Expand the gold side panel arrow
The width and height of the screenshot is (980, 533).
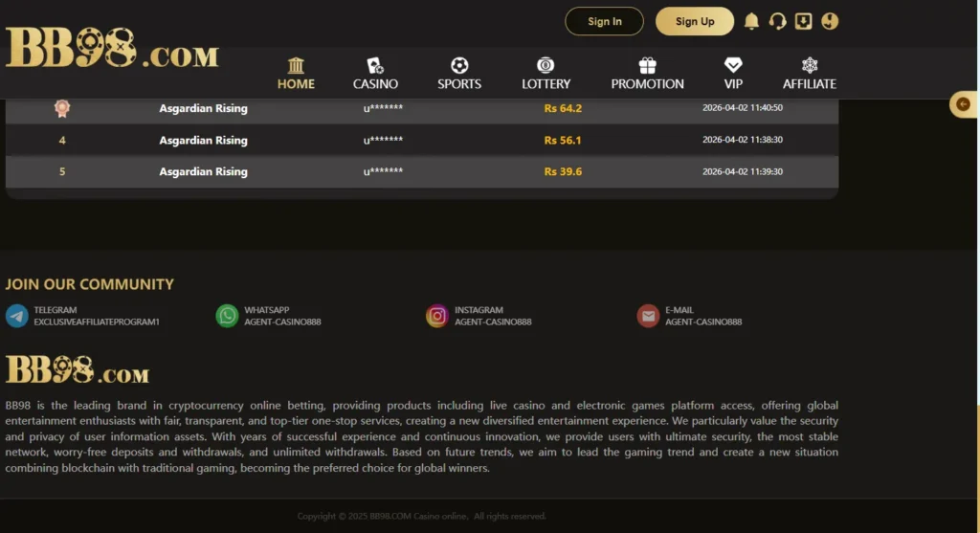click(x=963, y=103)
